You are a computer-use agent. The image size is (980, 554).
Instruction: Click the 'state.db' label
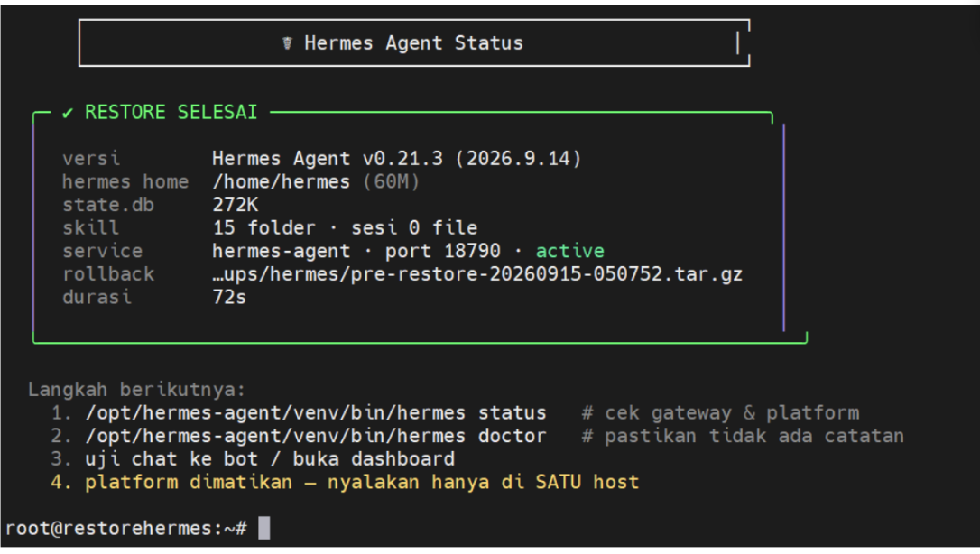click(x=107, y=205)
